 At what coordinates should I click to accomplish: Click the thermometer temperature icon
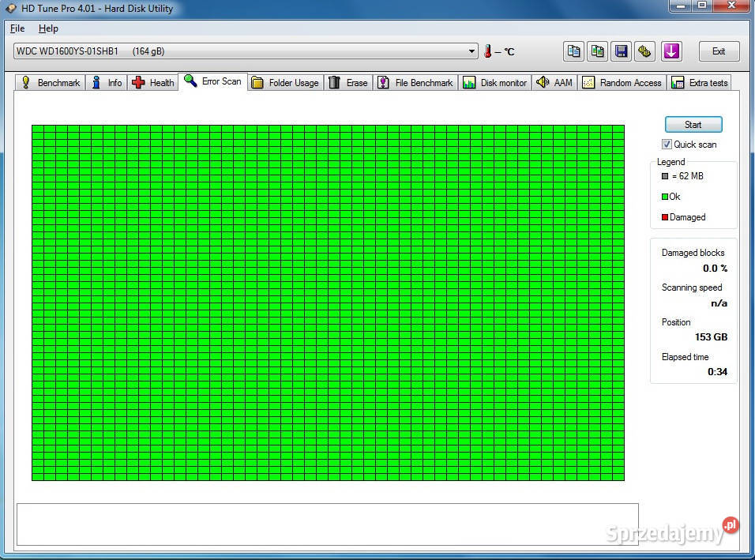click(x=488, y=51)
